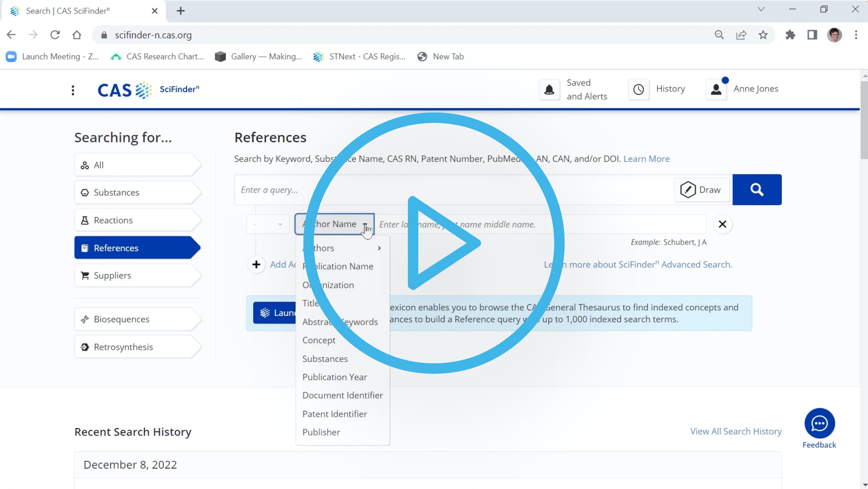Play the video overlay
Viewport: 868px width, 489px height.
click(x=434, y=243)
